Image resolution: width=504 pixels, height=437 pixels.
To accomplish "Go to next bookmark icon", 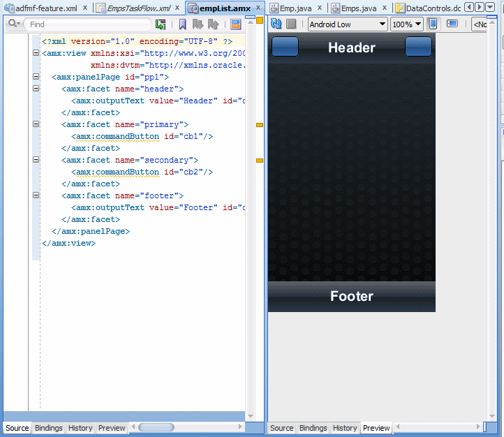I will point(198,24).
